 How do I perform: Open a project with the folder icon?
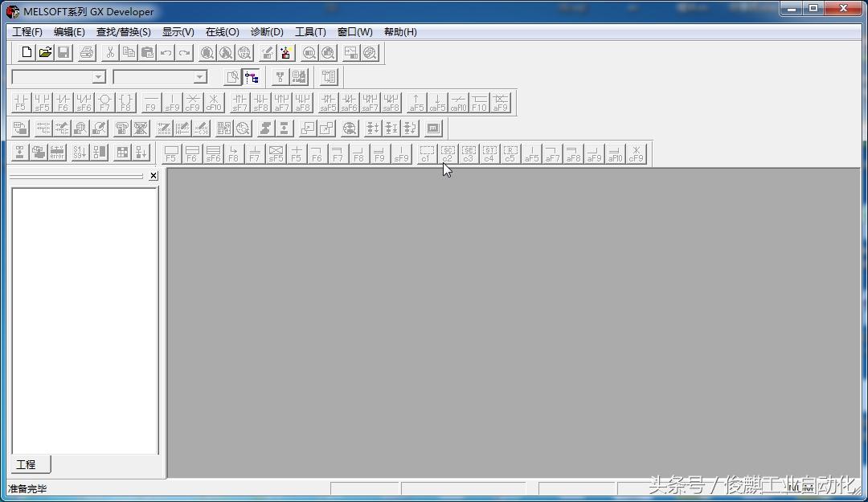[45, 52]
